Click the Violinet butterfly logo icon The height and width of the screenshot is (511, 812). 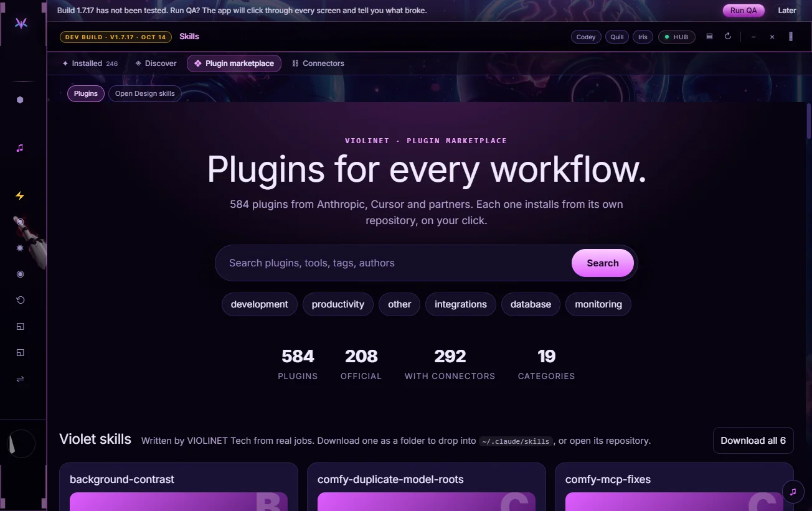pos(21,23)
